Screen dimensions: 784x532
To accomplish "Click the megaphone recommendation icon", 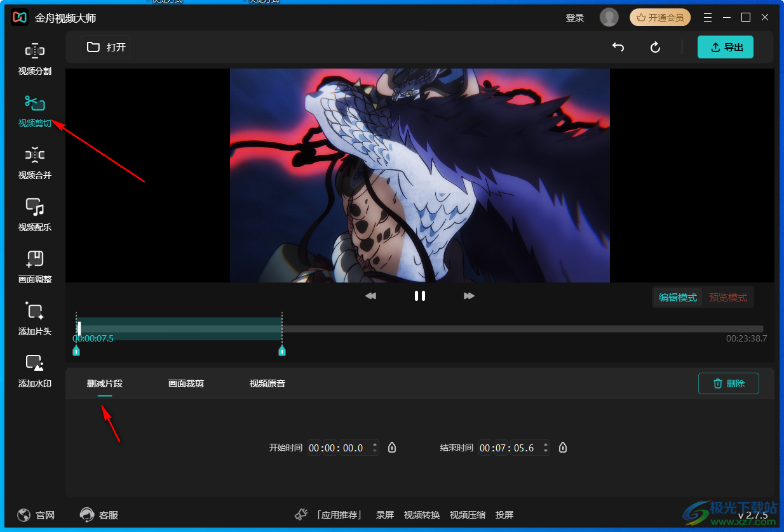I will click(x=301, y=515).
